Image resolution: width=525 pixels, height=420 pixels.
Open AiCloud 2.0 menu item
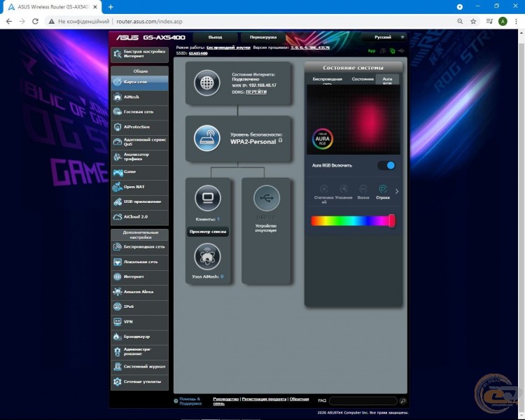pos(139,217)
